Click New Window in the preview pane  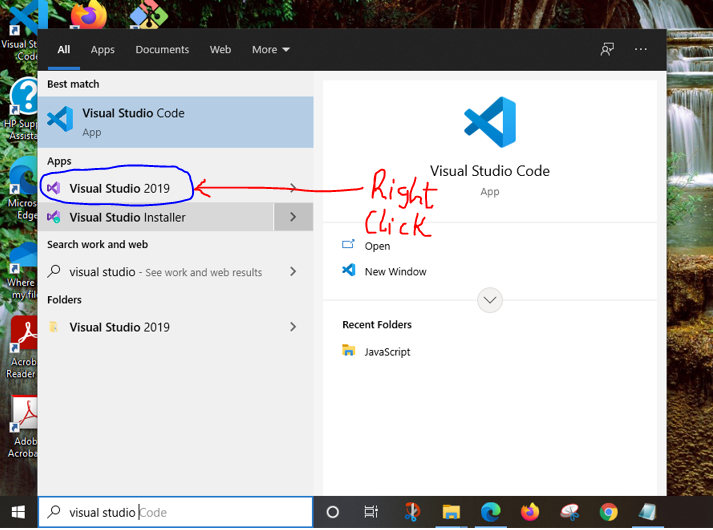396,271
